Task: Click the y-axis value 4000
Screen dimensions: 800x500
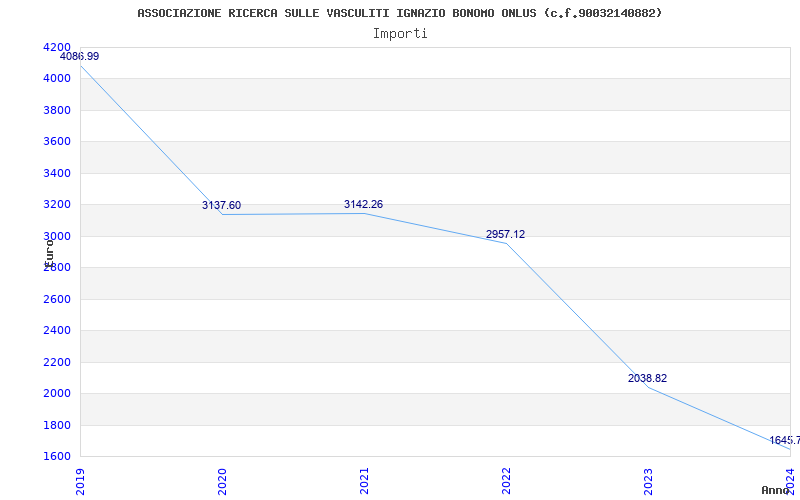Action: [x=57, y=79]
